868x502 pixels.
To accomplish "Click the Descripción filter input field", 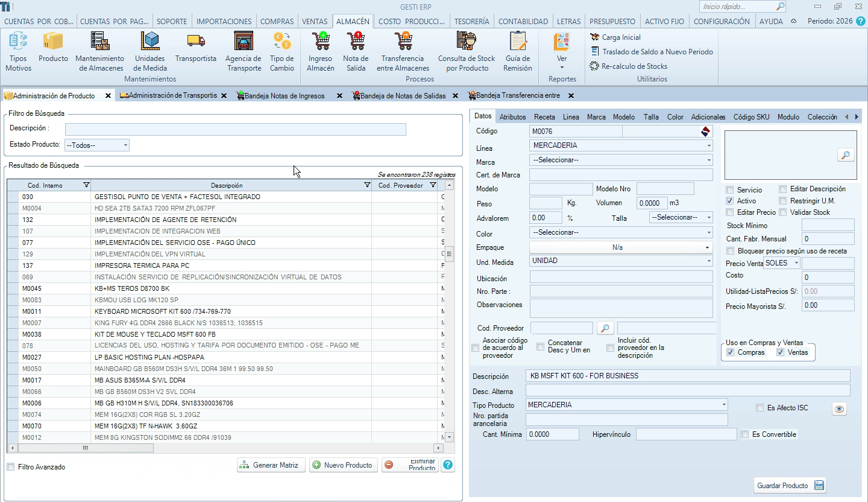I will (x=235, y=129).
